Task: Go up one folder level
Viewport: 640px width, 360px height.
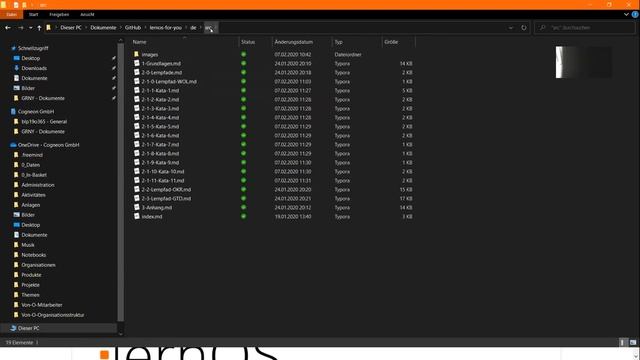Action: tap(39, 28)
